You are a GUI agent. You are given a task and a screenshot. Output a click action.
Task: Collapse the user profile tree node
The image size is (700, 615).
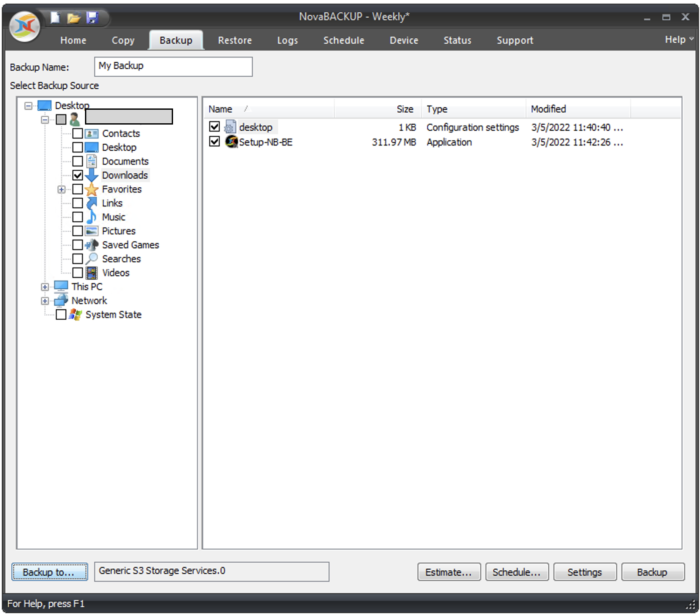point(45,119)
